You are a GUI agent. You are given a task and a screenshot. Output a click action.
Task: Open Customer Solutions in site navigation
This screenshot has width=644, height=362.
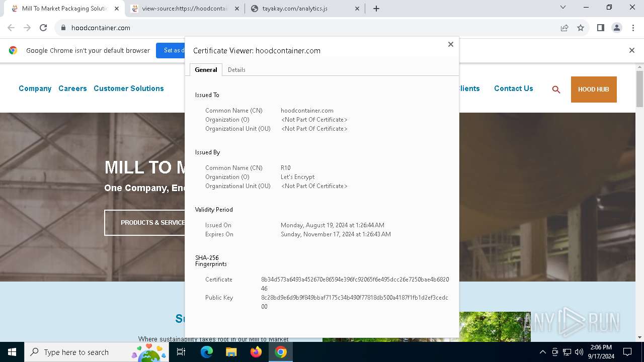[129, 88]
